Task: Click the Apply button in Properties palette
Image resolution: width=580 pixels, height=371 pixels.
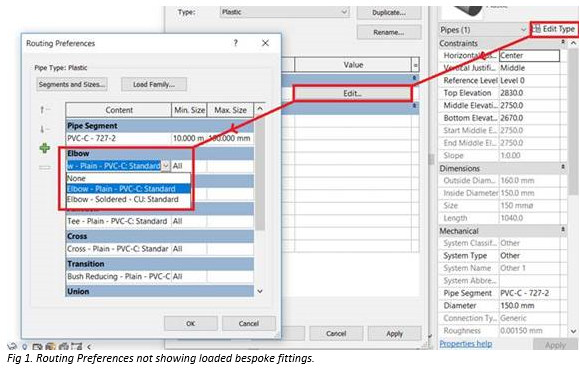Action: click(555, 345)
